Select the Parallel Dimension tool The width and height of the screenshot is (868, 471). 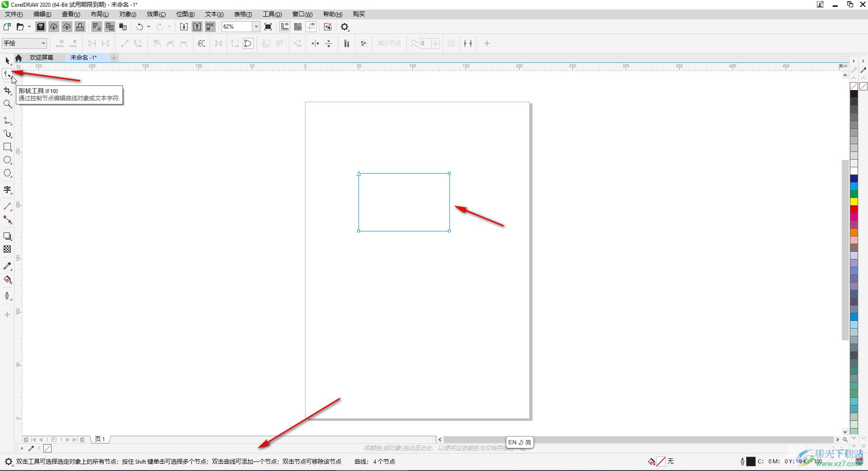pos(7,207)
